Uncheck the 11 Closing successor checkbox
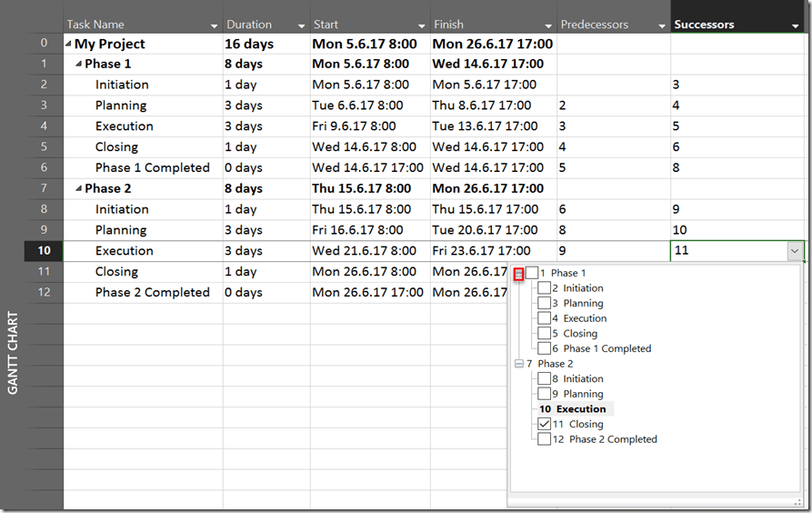This screenshot has width=812, height=513. click(544, 424)
